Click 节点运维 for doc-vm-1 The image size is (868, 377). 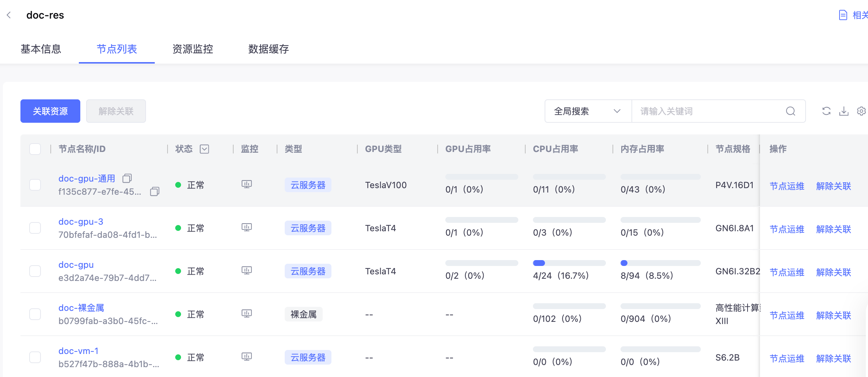tap(787, 358)
